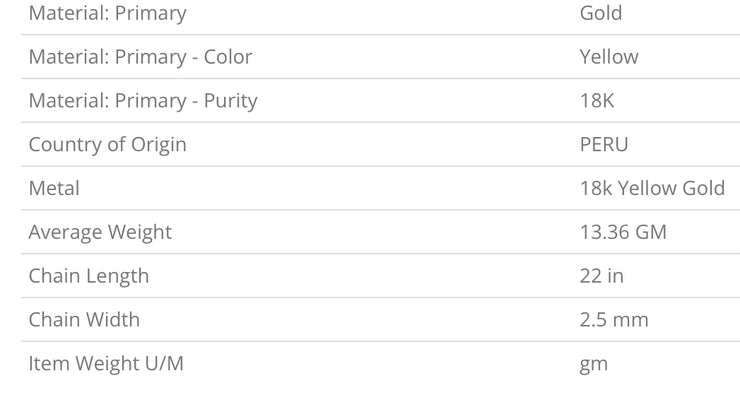Click the Chain Width label
Screen dimensions: 740x395
pos(84,320)
